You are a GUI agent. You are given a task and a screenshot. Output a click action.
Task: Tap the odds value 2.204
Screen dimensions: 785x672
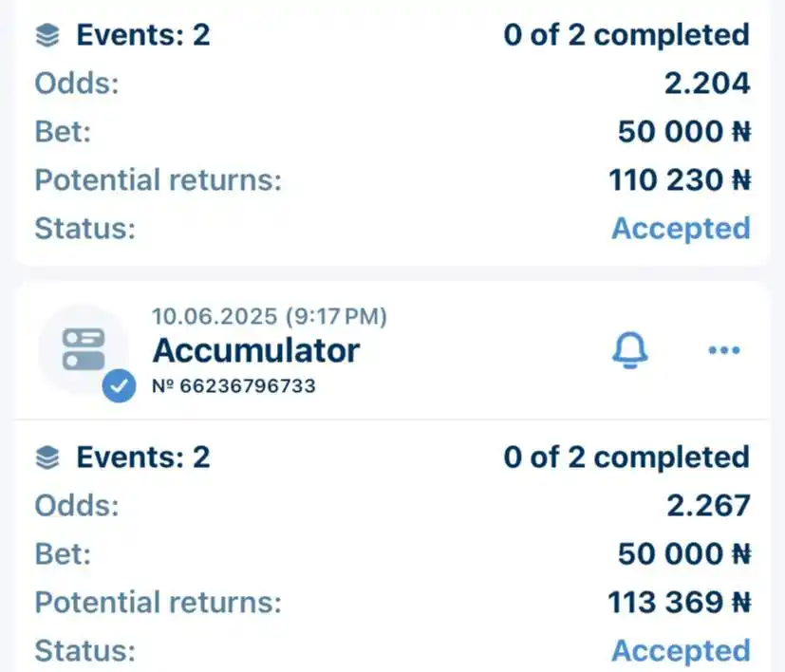click(x=707, y=84)
